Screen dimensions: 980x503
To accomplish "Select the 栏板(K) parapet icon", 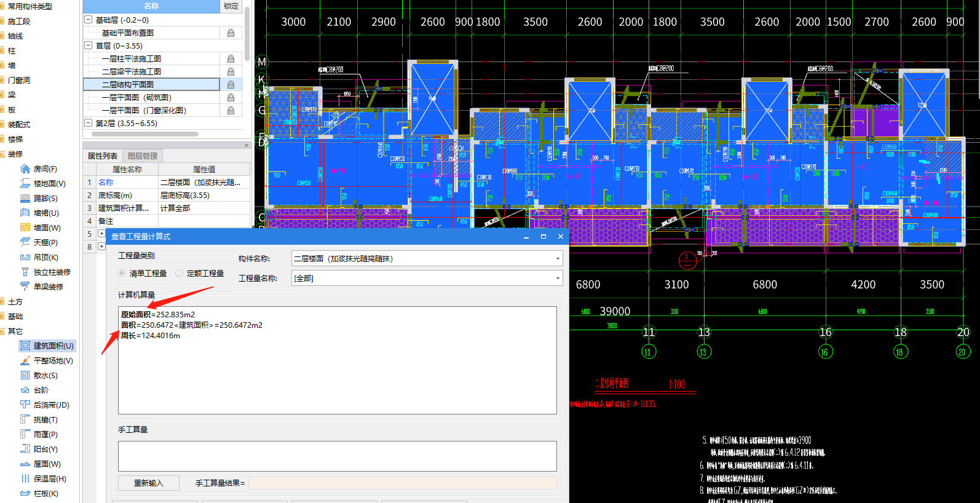I will tap(25, 493).
